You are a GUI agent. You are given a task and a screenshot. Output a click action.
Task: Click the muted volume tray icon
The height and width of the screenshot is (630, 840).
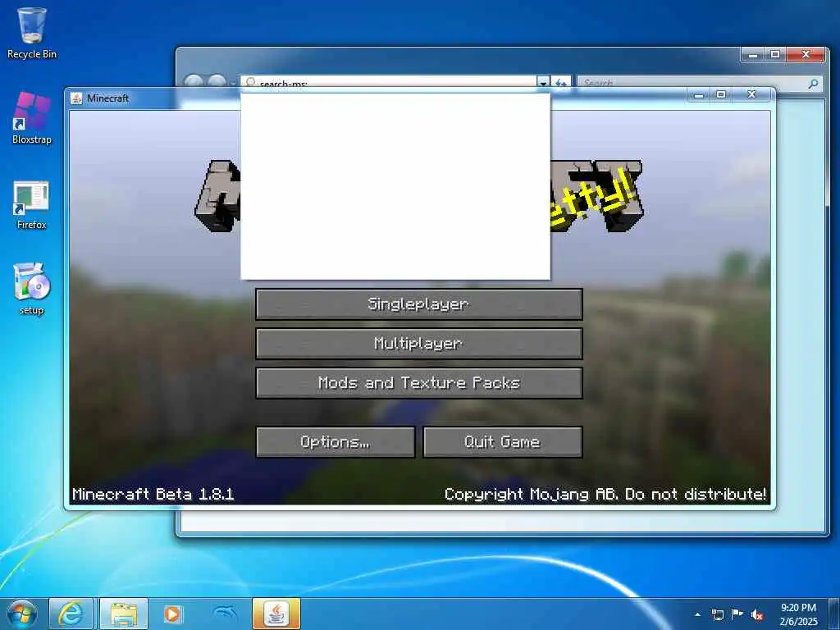[x=757, y=614]
